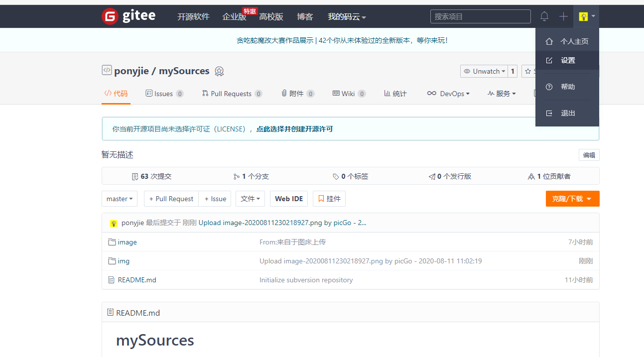Click the committer avatar beside ponyjie
This screenshot has height=357, width=644.
114,223
